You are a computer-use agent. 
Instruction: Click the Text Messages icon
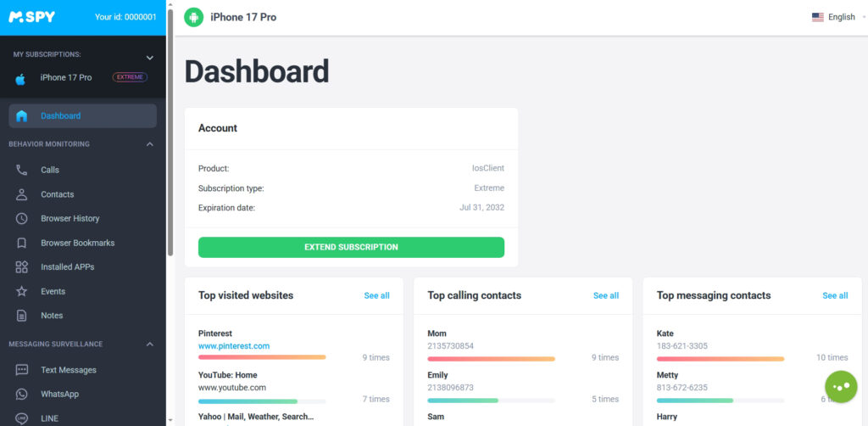tap(22, 370)
